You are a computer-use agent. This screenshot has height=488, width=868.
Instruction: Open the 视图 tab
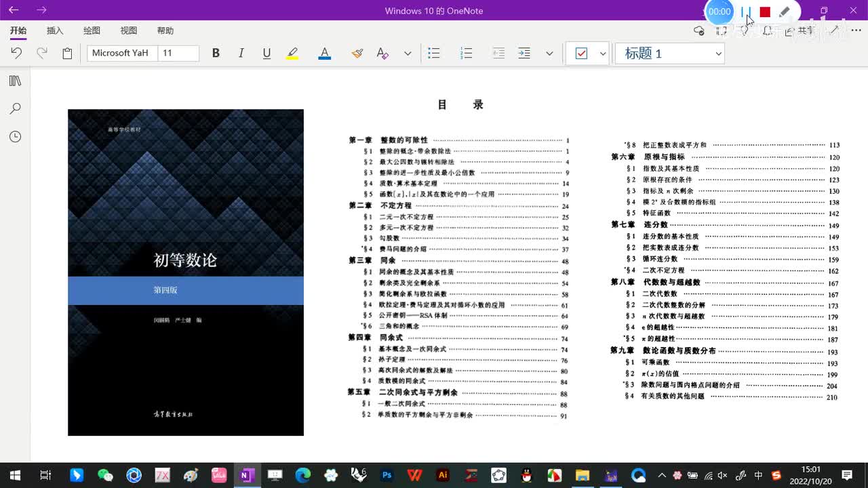tap(129, 30)
